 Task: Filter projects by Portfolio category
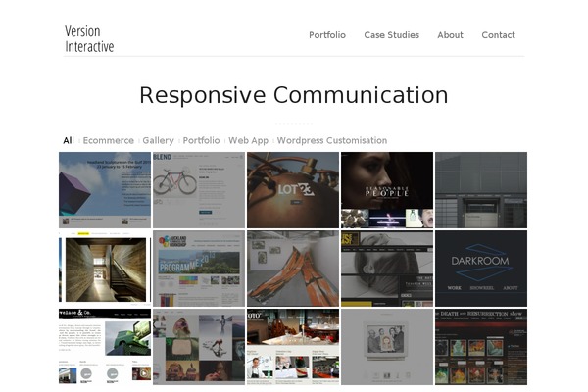201,141
